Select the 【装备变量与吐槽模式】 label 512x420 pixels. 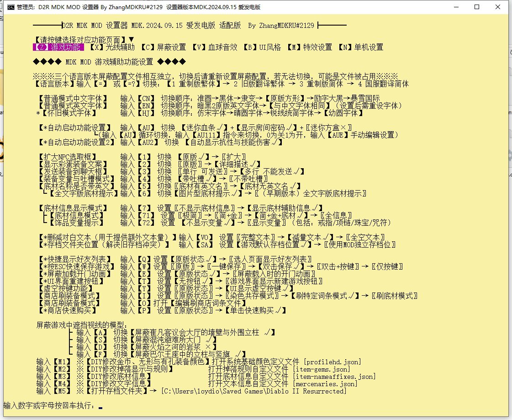tap(76, 179)
